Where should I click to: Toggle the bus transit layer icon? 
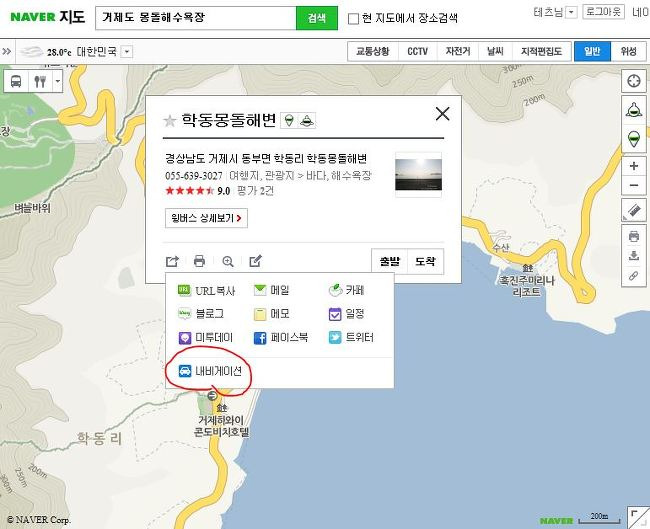click(x=16, y=81)
